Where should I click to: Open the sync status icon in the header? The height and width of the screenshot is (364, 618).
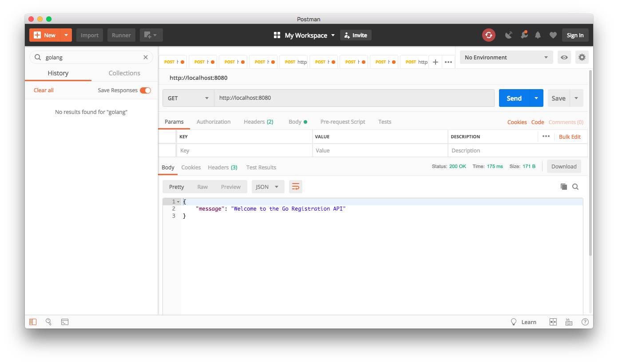(x=488, y=35)
